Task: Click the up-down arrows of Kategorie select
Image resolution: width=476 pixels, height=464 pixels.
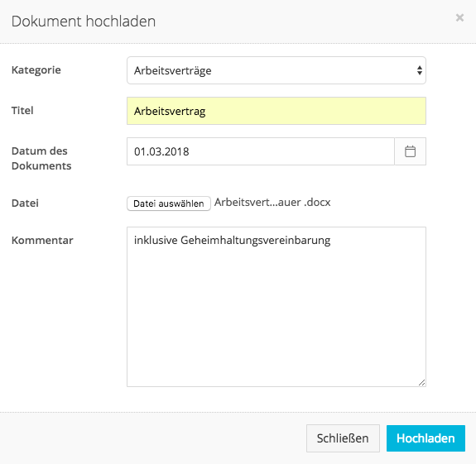Action: [419, 70]
